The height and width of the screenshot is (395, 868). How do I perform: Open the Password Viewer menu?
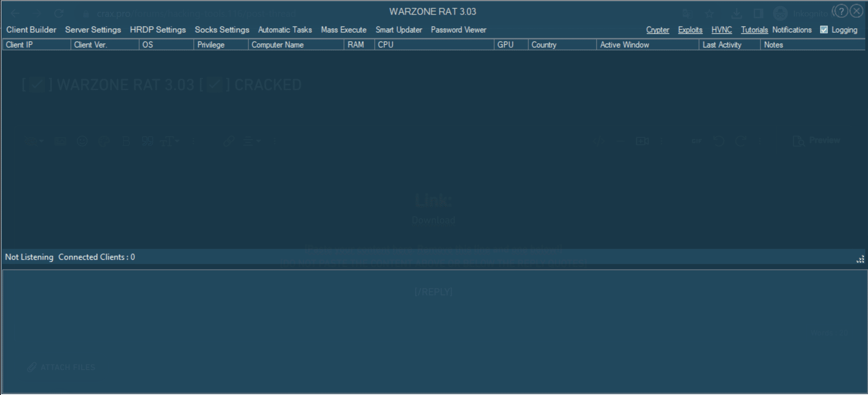[x=459, y=30]
